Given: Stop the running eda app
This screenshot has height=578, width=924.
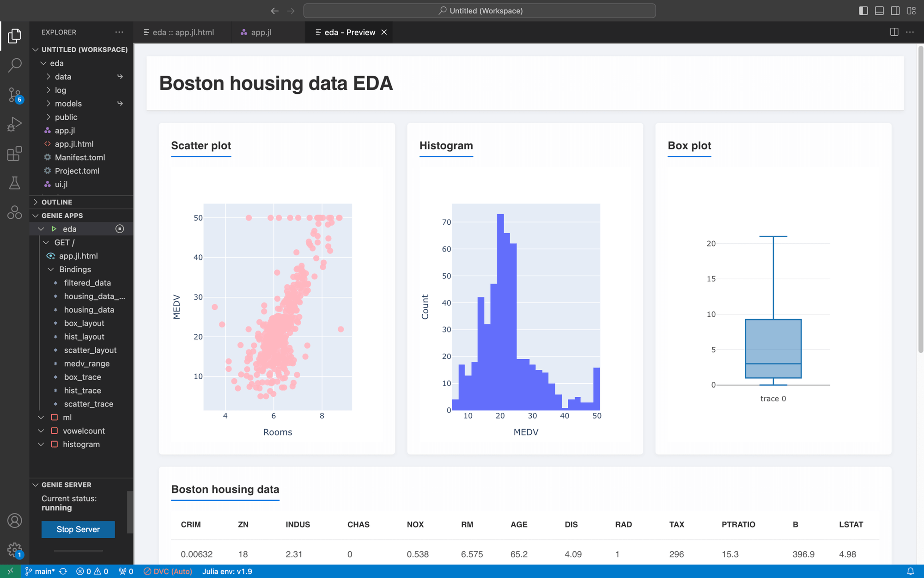Looking at the screenshot, I should [x=120, y=229].
